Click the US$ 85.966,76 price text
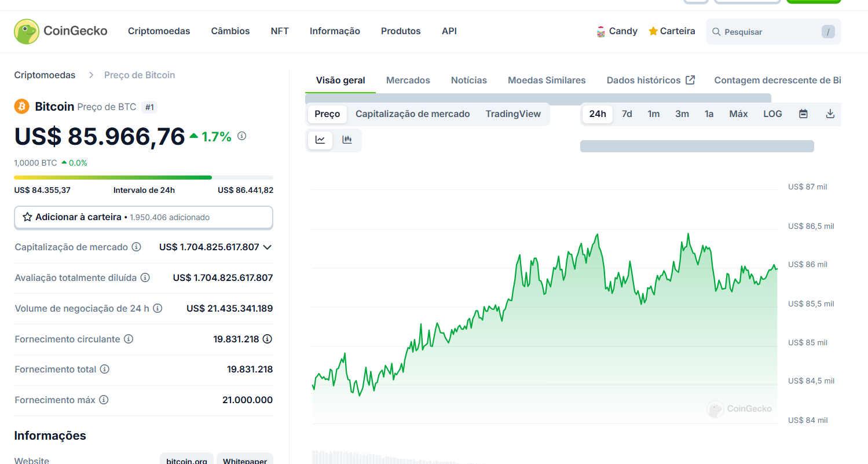Viewport: 868px width, 464px height. (100, 136)
